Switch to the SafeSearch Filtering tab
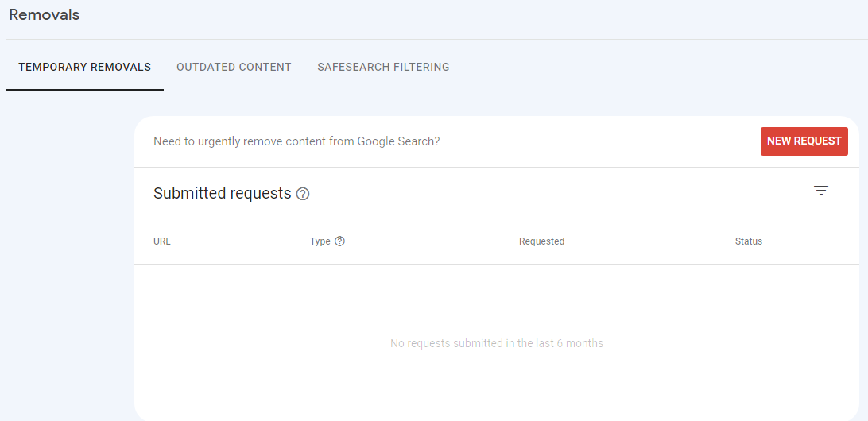Image resolution: width=868 pixels, height=421 pixels. (383, 67)
